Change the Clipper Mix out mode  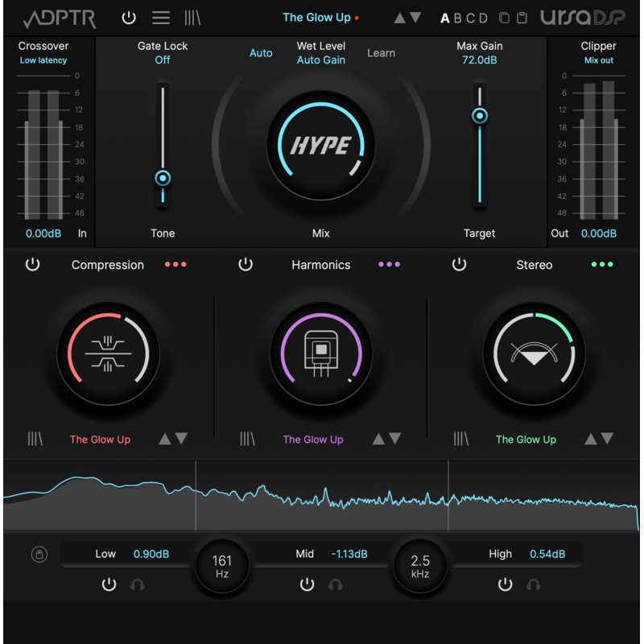point(598,60)
